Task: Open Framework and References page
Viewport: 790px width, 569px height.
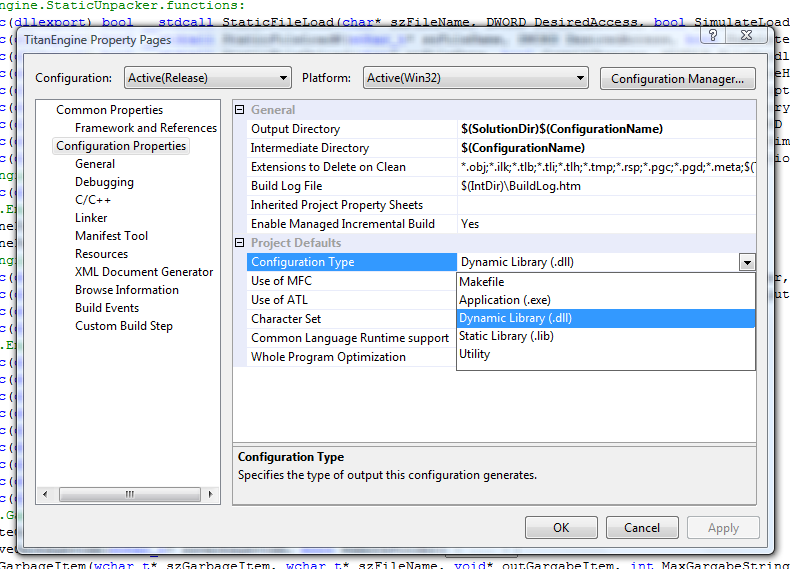Action: click(x=146, y=128)
